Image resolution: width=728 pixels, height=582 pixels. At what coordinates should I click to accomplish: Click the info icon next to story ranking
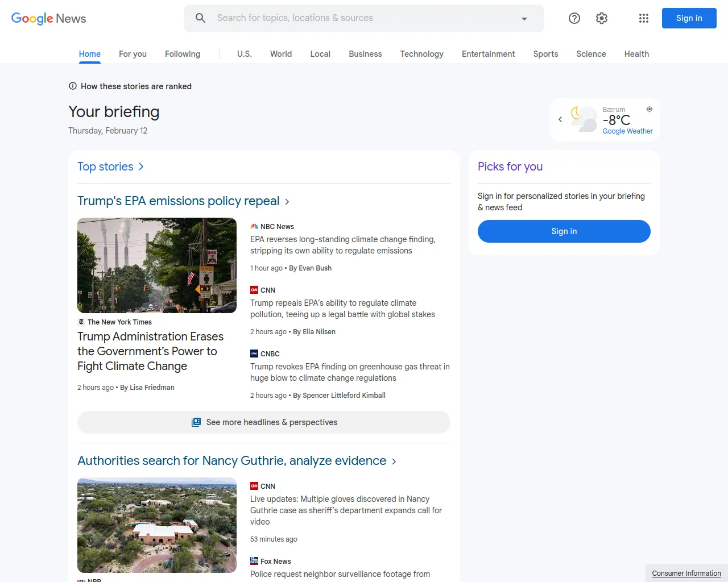click(72, 86)
